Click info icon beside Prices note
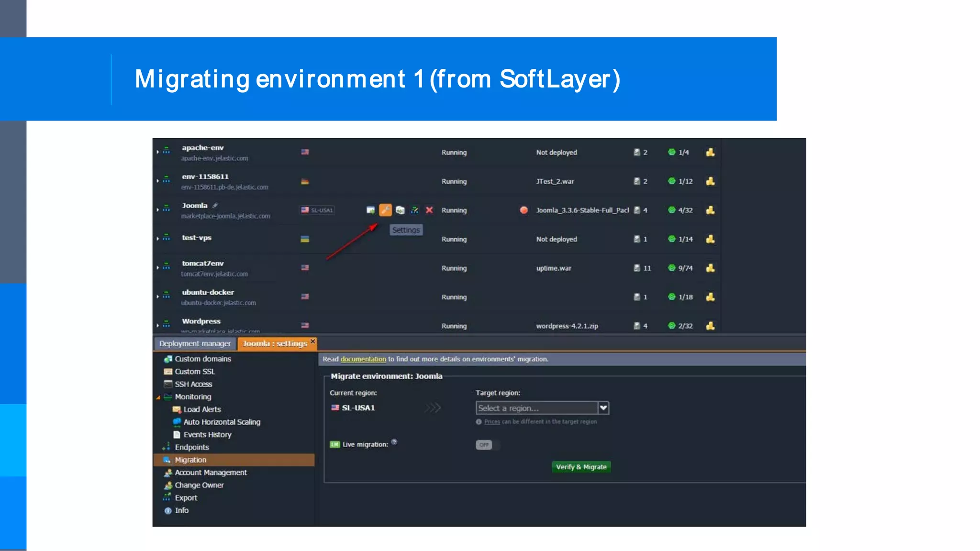The image size is (980, 551). [479, 422]
